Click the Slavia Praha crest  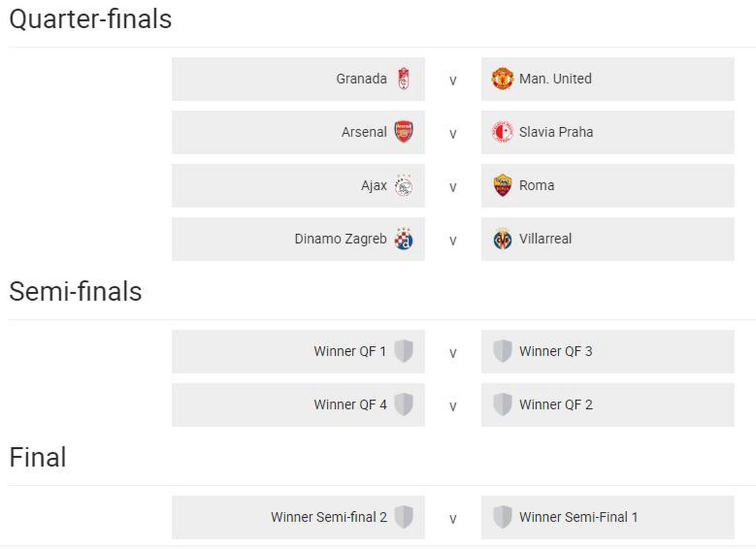tap(502, 132)
